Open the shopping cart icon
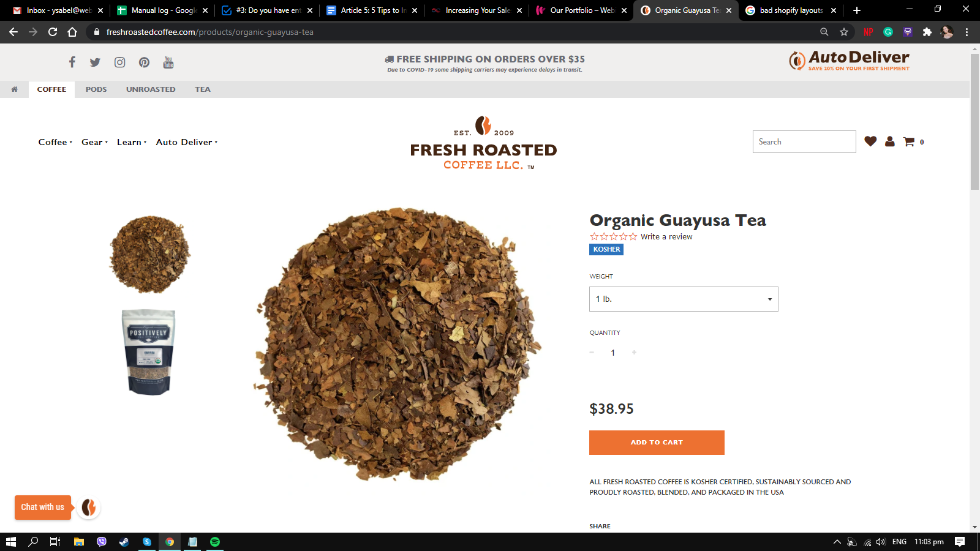The width and height of the screenshot is (980, 551). pyautogui.click(x=909, y=141)
